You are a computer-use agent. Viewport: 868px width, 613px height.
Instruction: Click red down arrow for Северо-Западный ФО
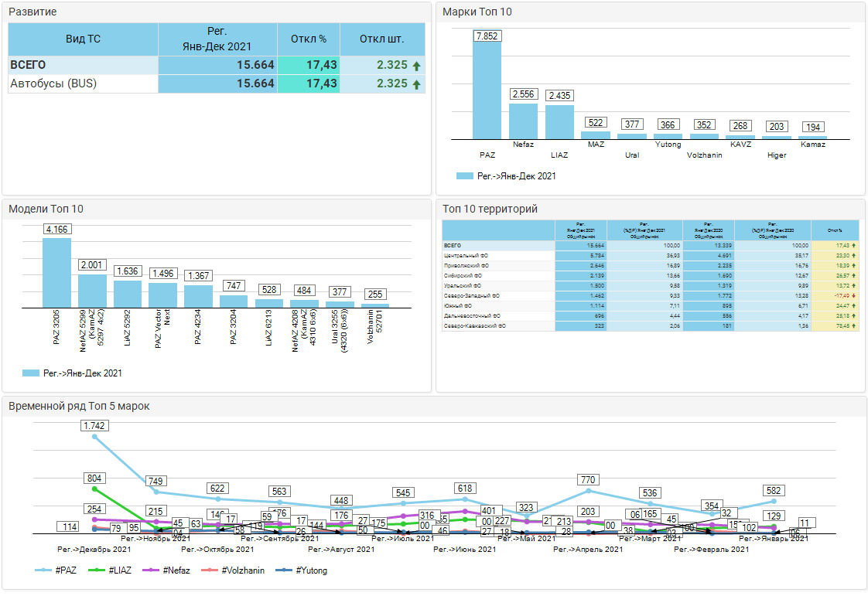[853, 295]
